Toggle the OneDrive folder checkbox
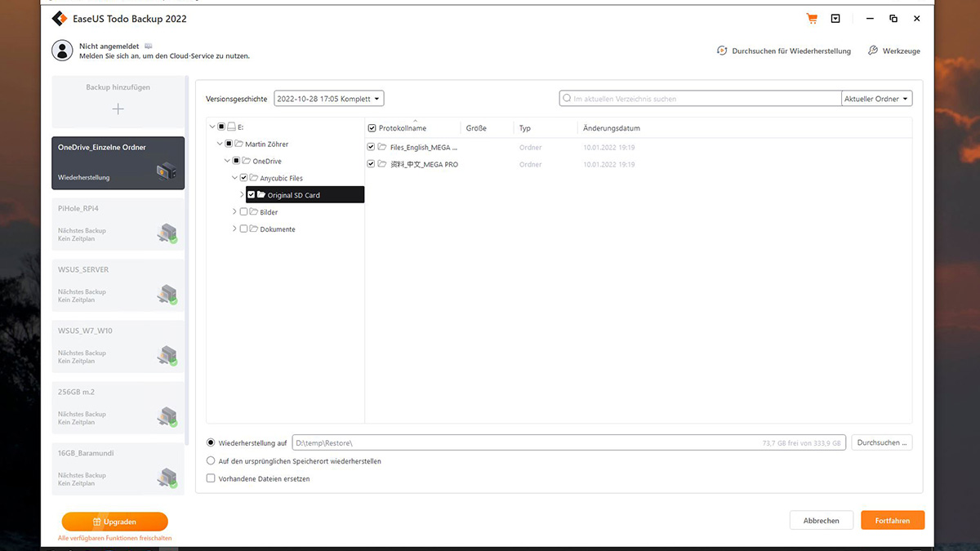Image resolution: width=980 pixels, height=551 pixels. click(236, 162)
